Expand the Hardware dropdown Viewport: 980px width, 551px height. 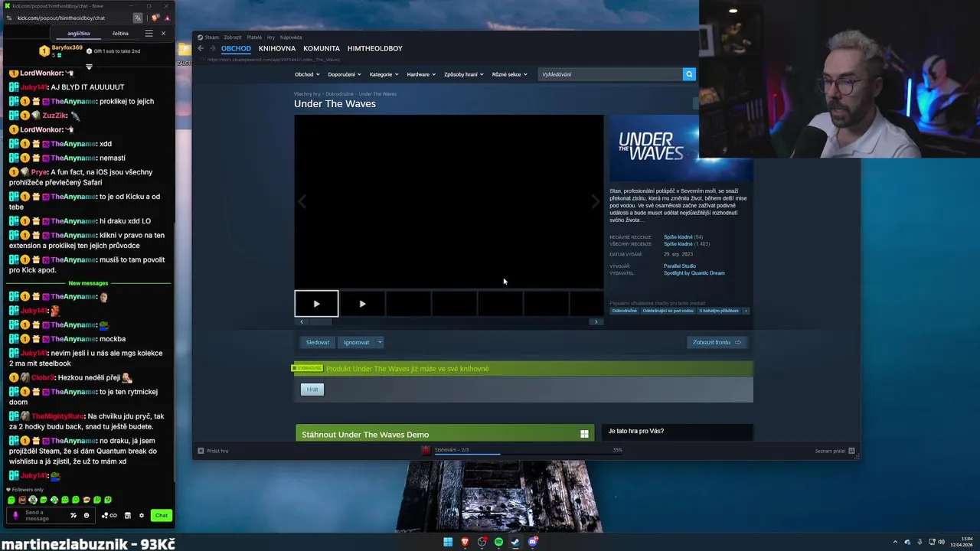coord(421,74)
